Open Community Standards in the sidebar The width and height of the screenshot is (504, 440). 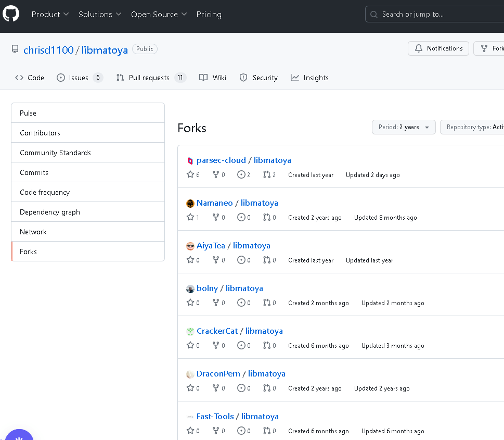[88, 153]
